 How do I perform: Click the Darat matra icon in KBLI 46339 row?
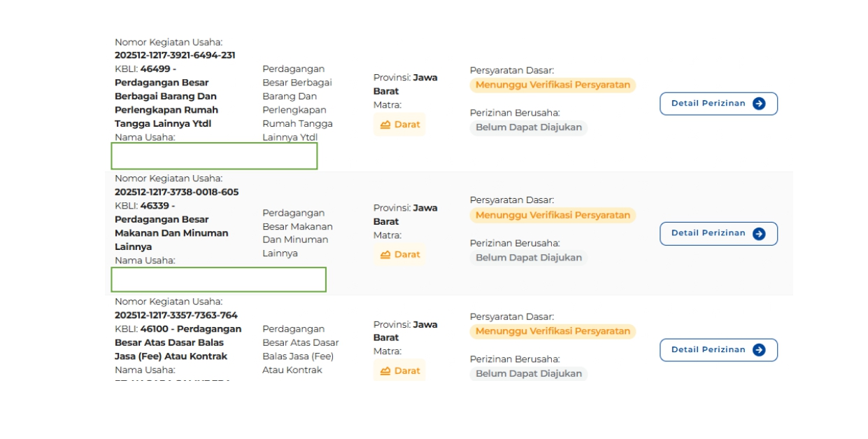pyautogui.click(x=385, y=255)
